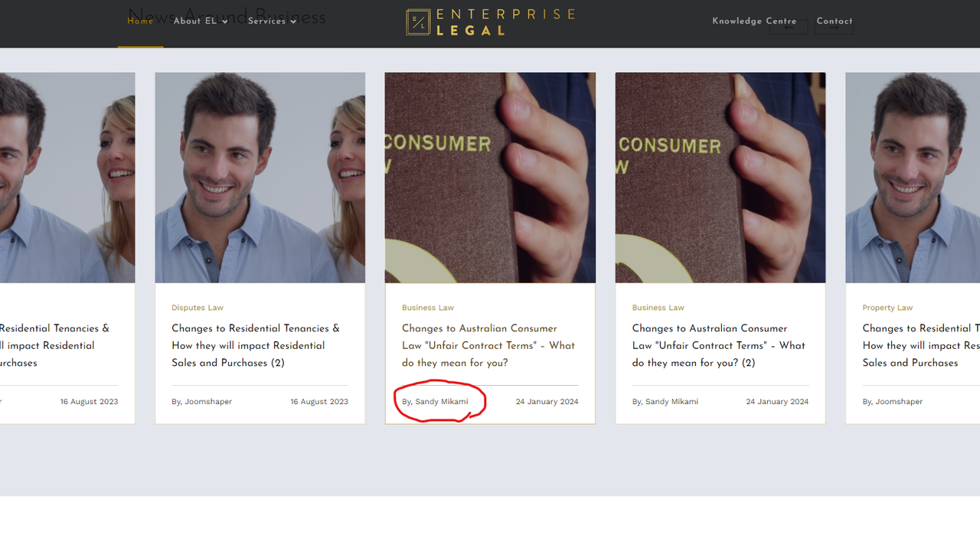Click the 16 August 2023 date on the Disputes Law card
This screenshot has height=558, width=980.
click(x=319, y=402)
